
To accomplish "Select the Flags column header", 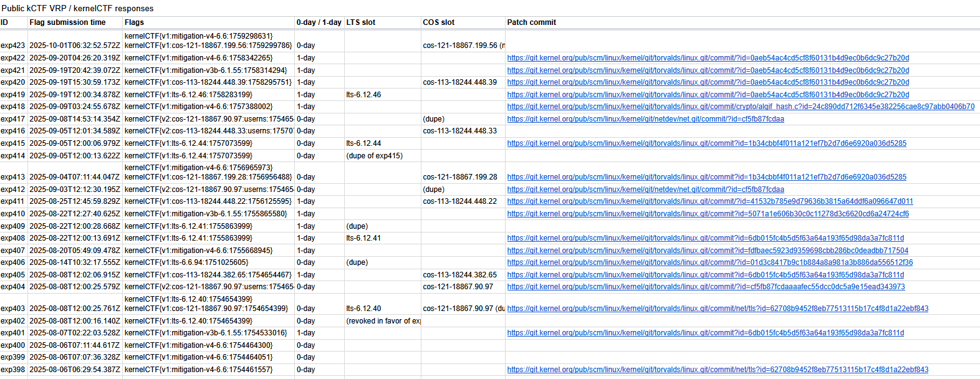I will tap(134, 22).
